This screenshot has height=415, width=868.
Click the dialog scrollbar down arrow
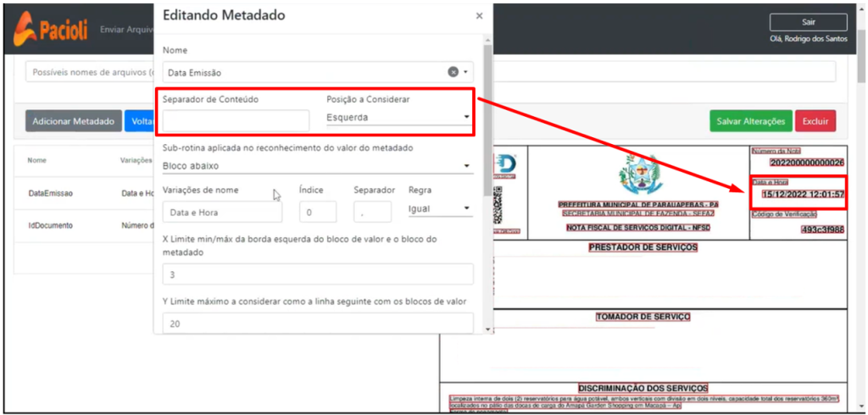(487, 329)
